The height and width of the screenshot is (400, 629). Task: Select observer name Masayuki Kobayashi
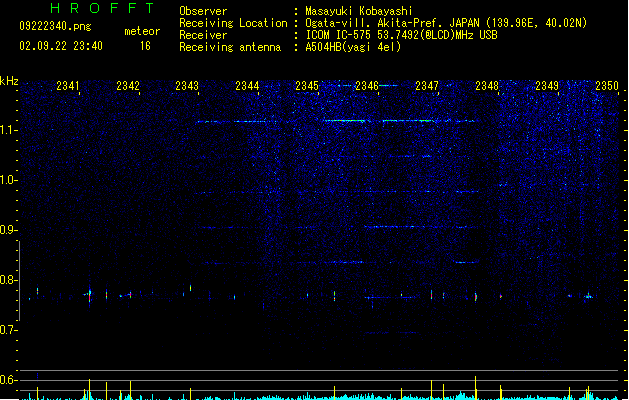tap(359, 11)
